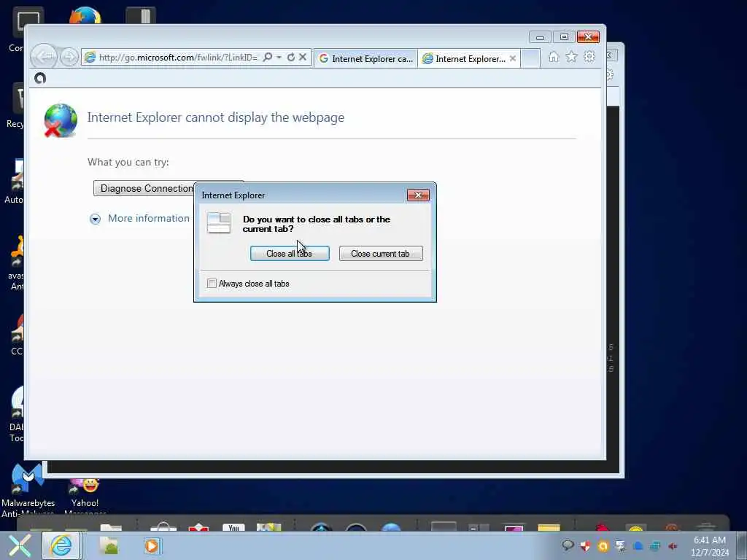Close the Internet Explorer window with the red X
This screenshot has height=560, width=747.
(x=588, y=37)
